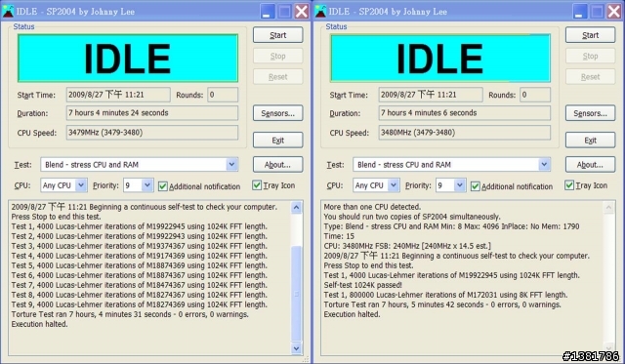
Task: Click SP2004 volcano title icon, left window
Action: tap(8, 11)
